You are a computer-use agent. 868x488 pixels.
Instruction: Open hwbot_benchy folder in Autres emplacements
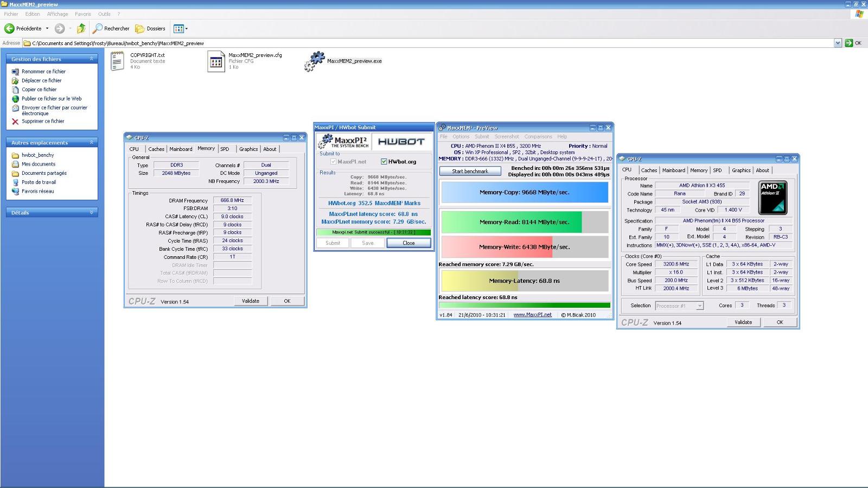click(37, 155)
